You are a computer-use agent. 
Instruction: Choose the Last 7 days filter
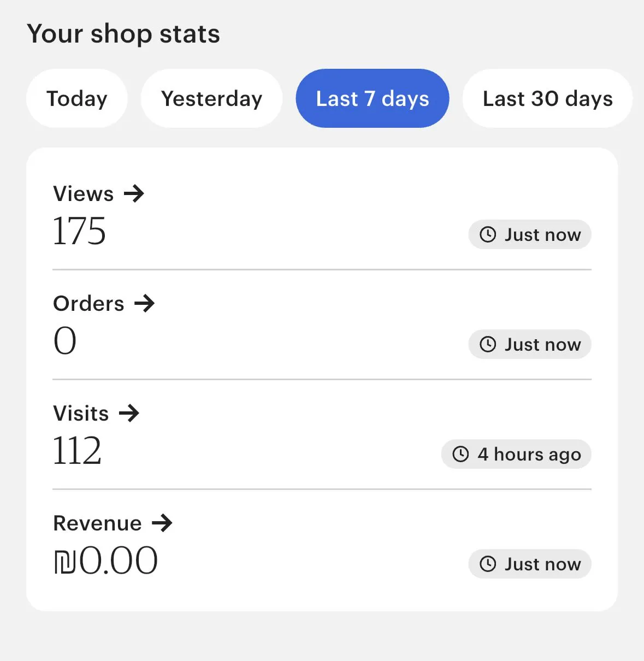coord(373,99)
